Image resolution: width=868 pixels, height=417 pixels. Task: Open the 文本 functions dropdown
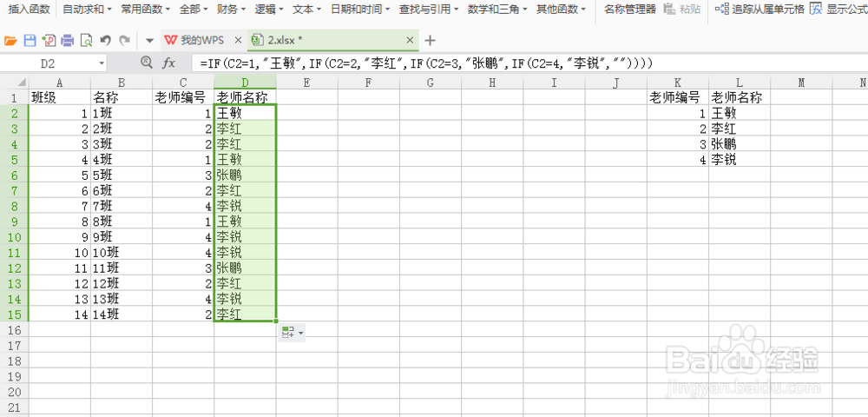click(306, 9)
